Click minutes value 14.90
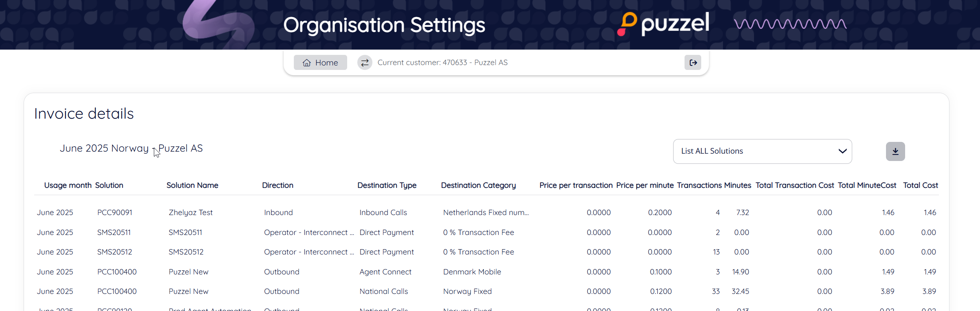This screenshot has width=980, height=311. (741, 272)
